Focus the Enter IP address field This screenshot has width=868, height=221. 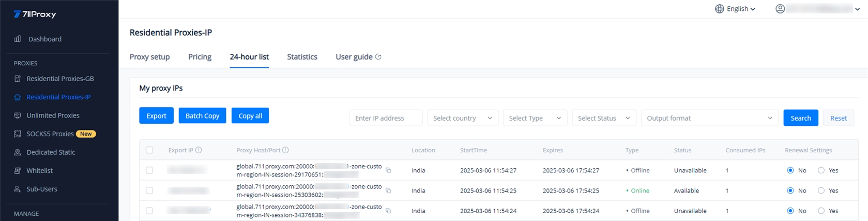(386, 118)
